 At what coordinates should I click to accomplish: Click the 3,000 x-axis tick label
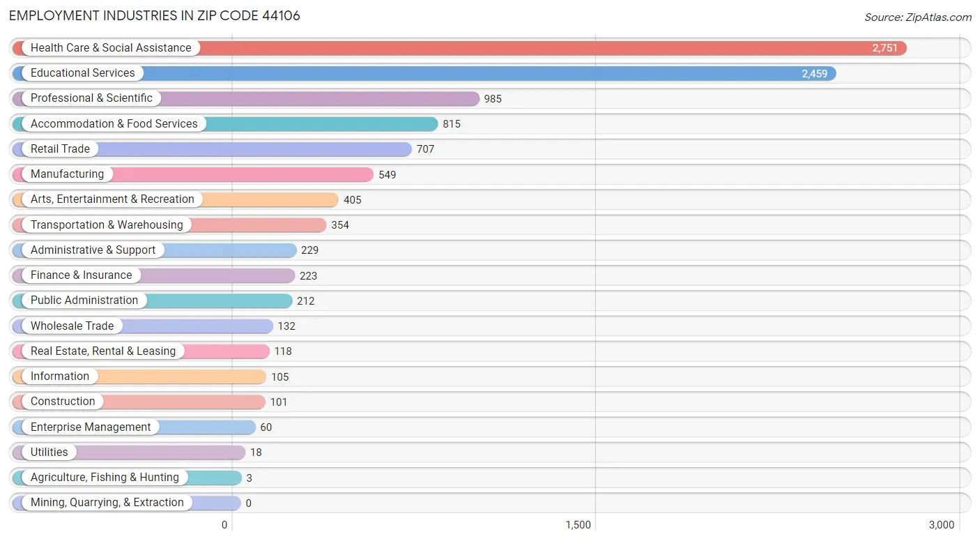coord(942,525)
